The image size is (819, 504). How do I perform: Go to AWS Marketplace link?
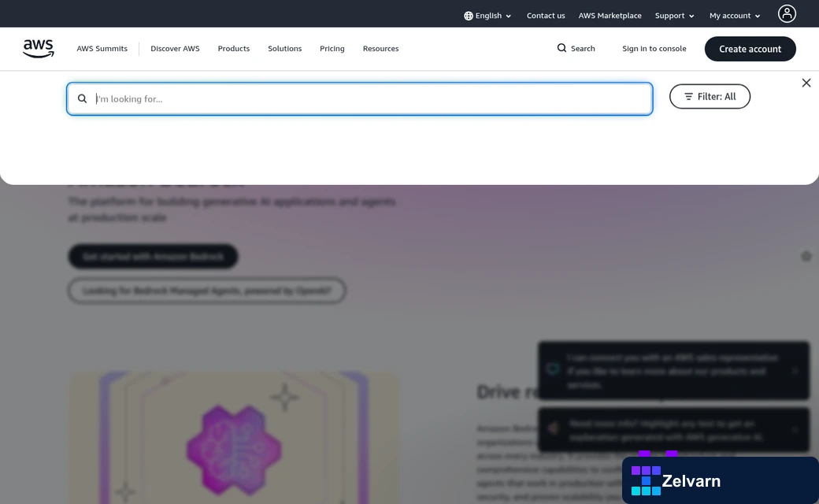(610, 16)
